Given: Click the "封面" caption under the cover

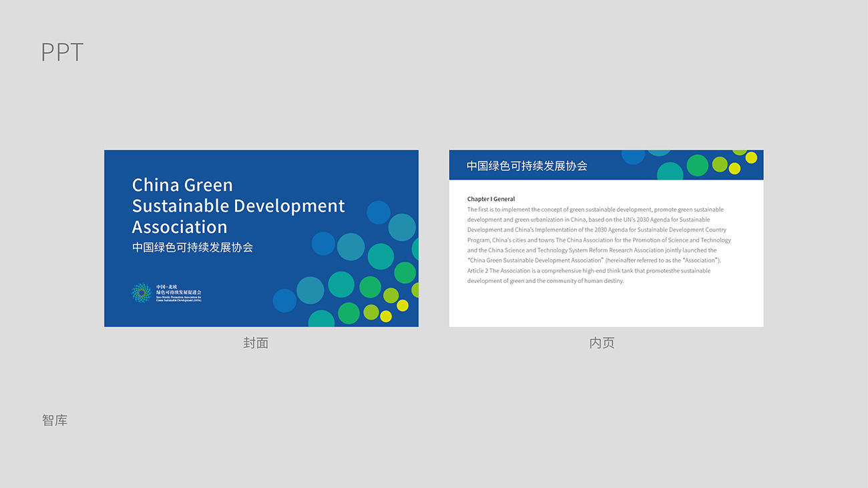Looking at the screenshot, I should pos(256,343).
